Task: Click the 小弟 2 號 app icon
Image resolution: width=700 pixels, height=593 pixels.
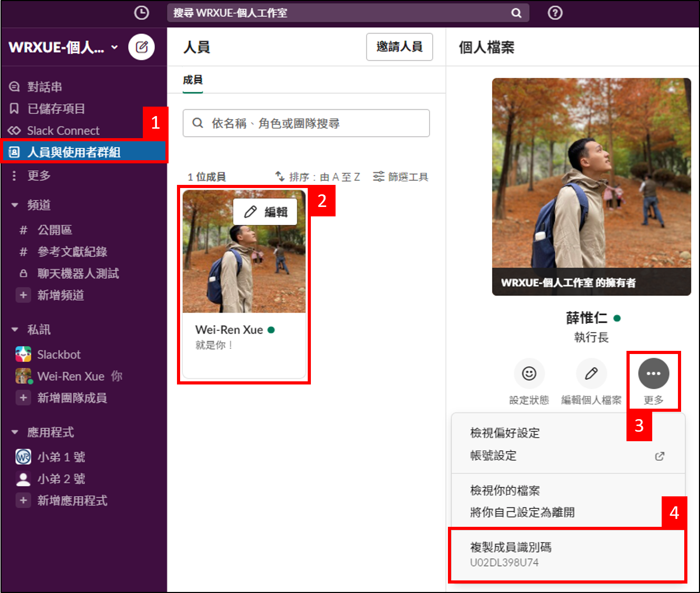Action: [23, 479]
